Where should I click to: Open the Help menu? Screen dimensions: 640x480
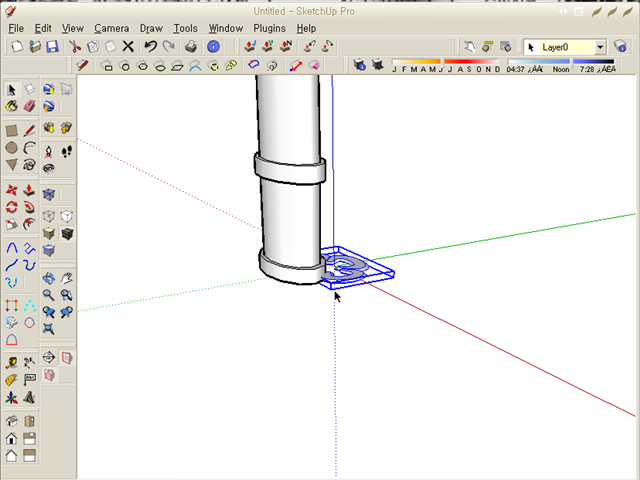306,29
